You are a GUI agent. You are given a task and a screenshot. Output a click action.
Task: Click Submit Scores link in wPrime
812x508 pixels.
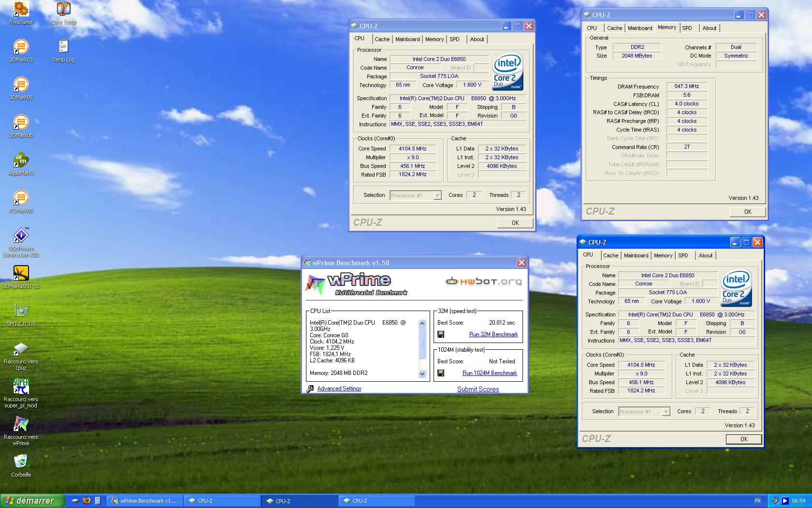pyautogui.click(x=478, y=389)
